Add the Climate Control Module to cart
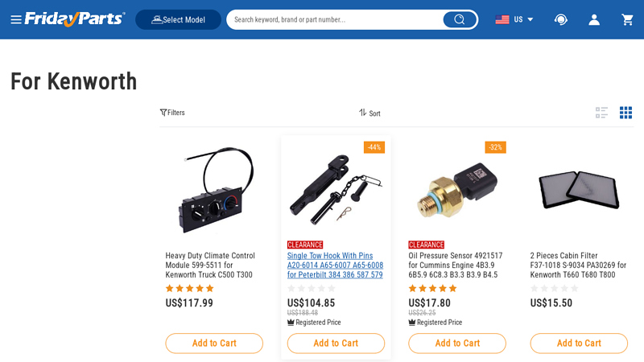This screenshot has width=644, height=362. (214, 343)
